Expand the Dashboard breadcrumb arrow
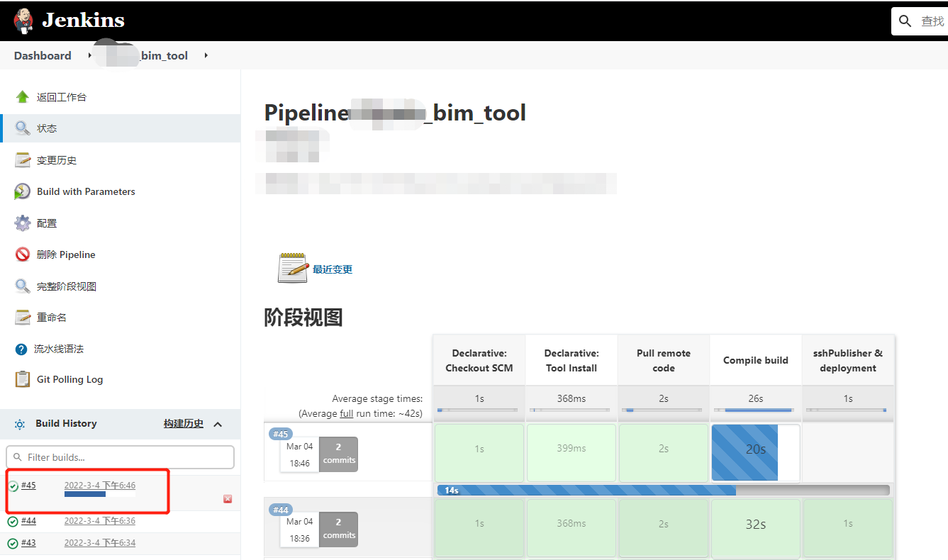The height and width of the screenshot is (560, 948). coord(90,55)
